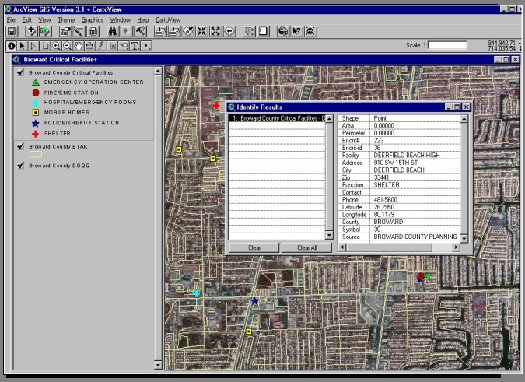Open the Help menu
This screenshot has width=525, height=382.
click(x=143, y=20)
